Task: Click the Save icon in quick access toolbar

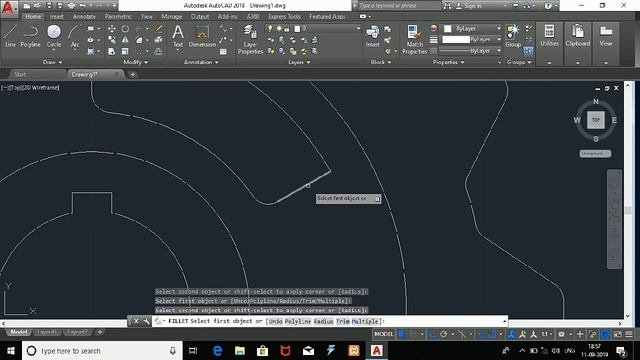Action: [49, 6]
